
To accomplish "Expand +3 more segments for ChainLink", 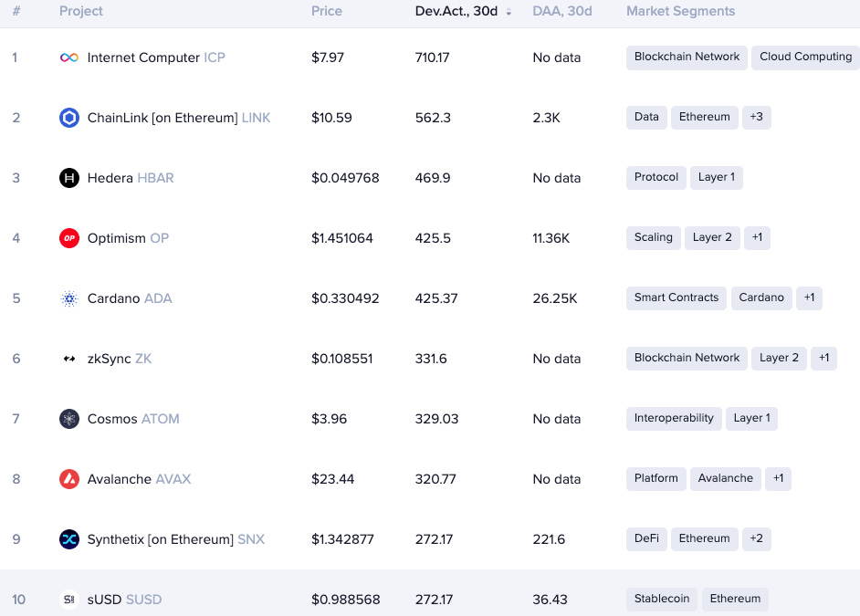I will (756, 118).
